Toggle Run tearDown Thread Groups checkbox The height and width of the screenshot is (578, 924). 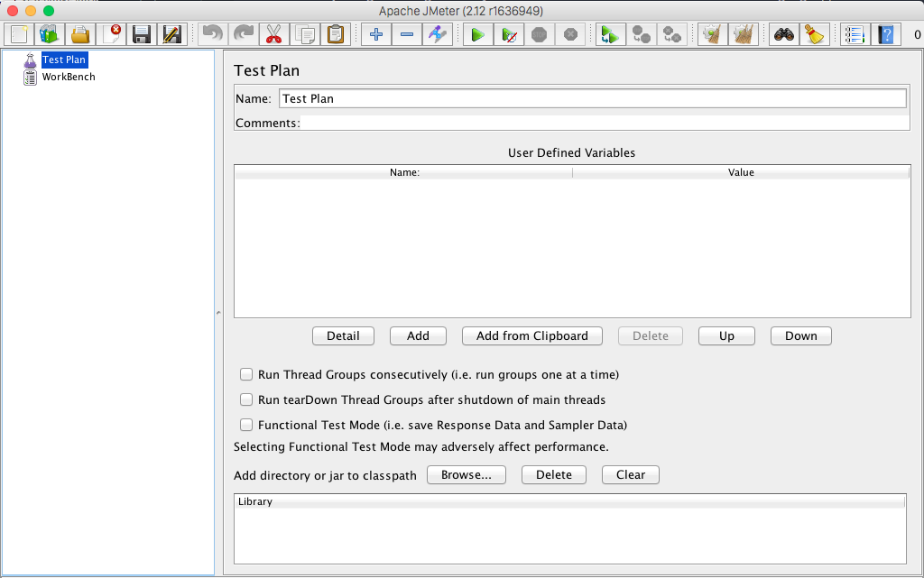click(246, 399)
